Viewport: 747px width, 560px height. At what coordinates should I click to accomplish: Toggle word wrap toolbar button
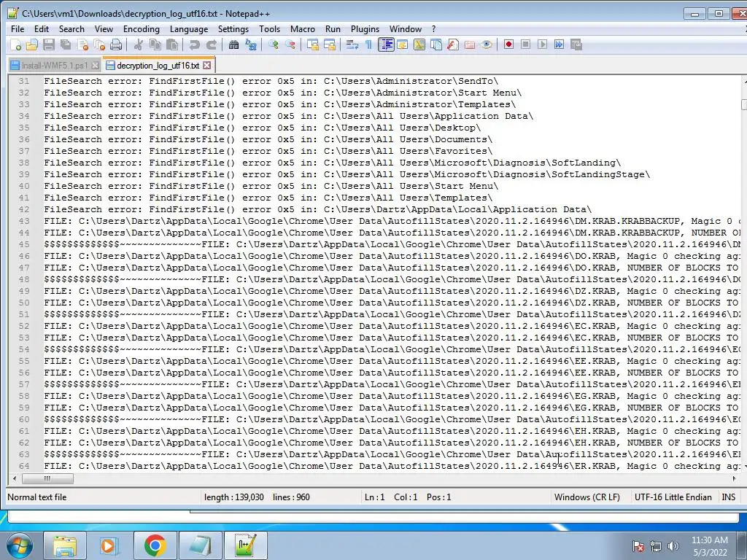[352, 44]
